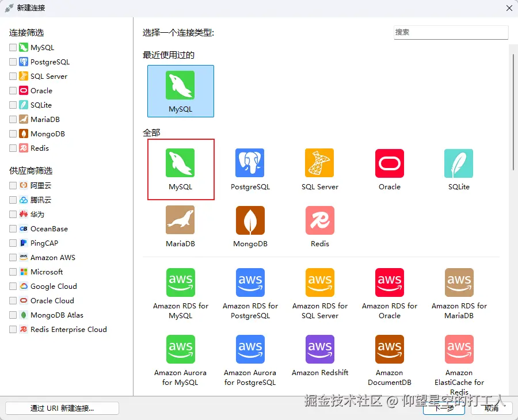Choose Amazon RDS for PostgreSQL
Viewport: 518px width, 420px height.
250,293
